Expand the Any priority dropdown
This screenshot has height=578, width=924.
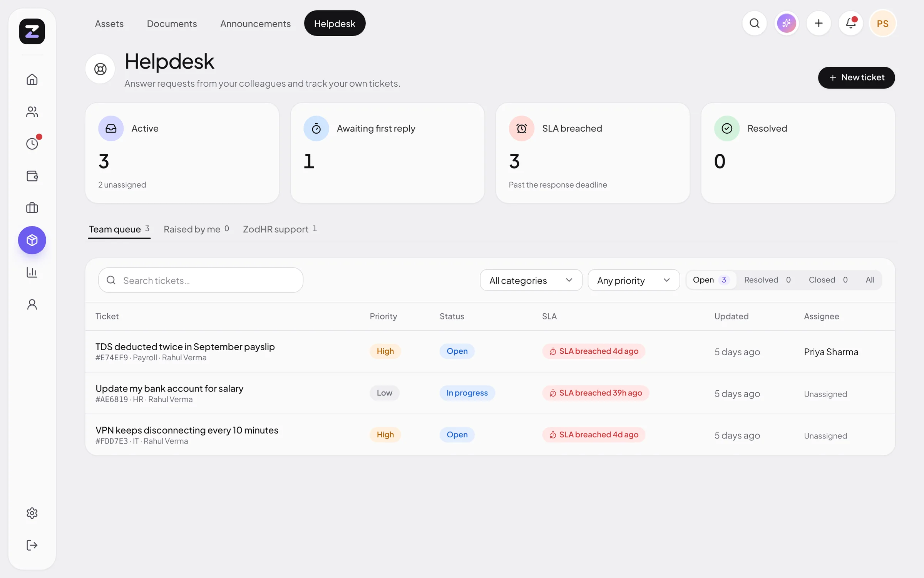pyautogui.click(x=634, y=280)
